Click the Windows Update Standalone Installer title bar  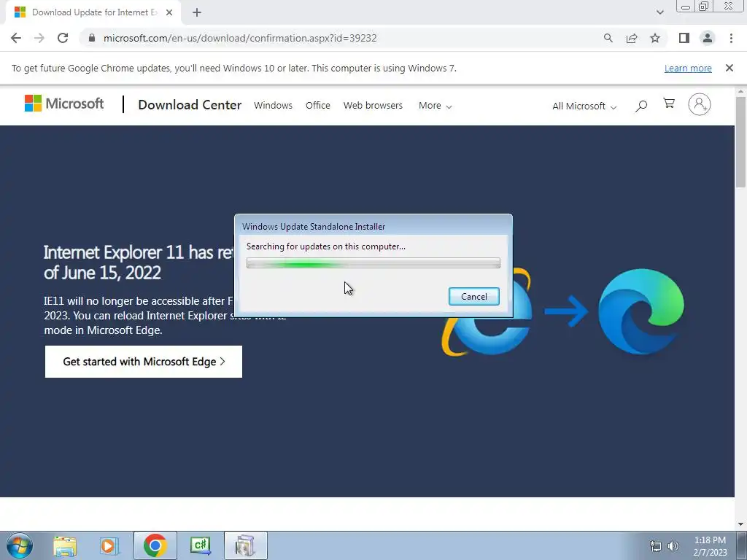pos(373,226)
